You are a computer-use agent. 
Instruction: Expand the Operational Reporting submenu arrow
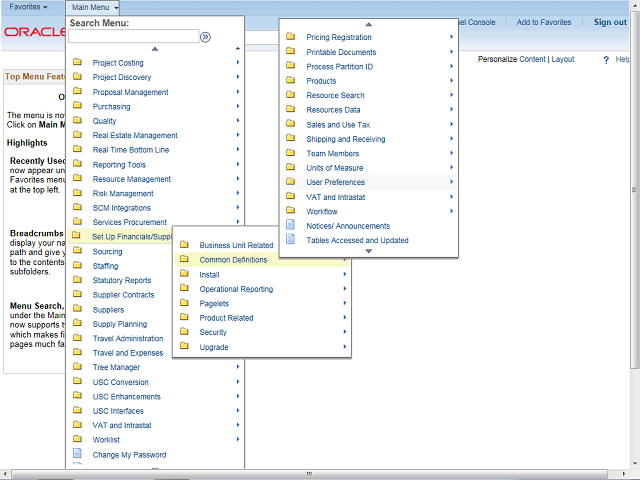(345, 289)
